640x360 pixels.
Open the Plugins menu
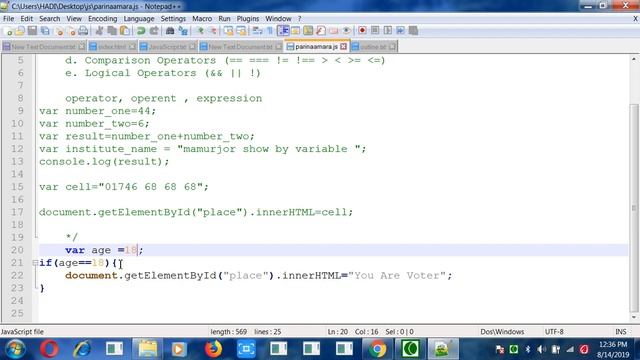[x=248, y=19]
